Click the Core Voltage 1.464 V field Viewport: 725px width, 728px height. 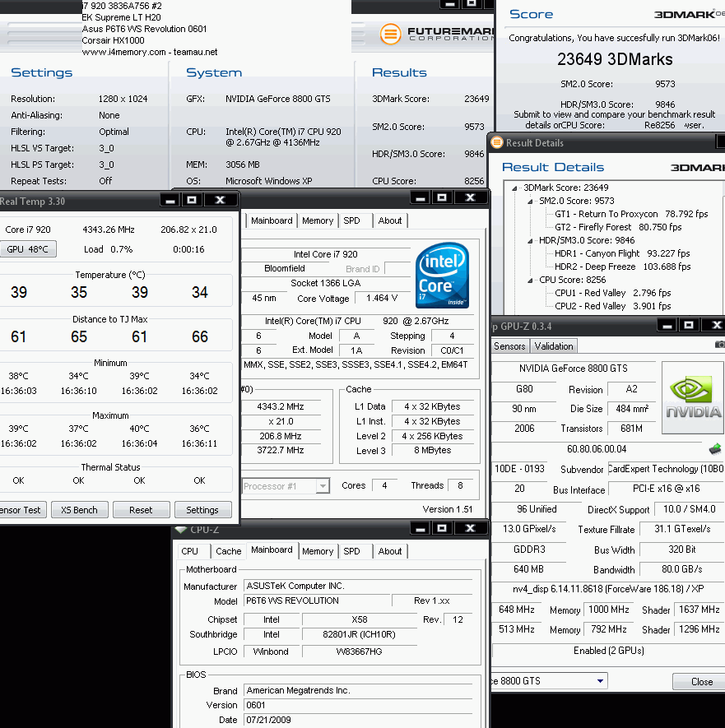click(382, 298)
